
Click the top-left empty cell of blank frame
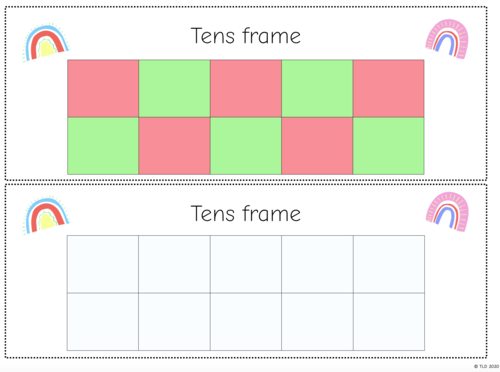click(103, 264)
